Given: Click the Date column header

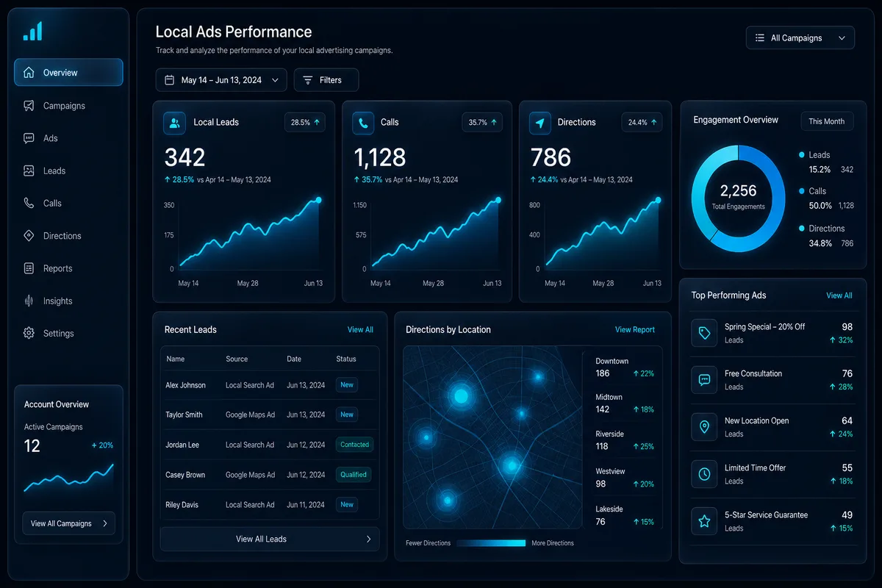Looking at the screenshot, I should 294,359.
